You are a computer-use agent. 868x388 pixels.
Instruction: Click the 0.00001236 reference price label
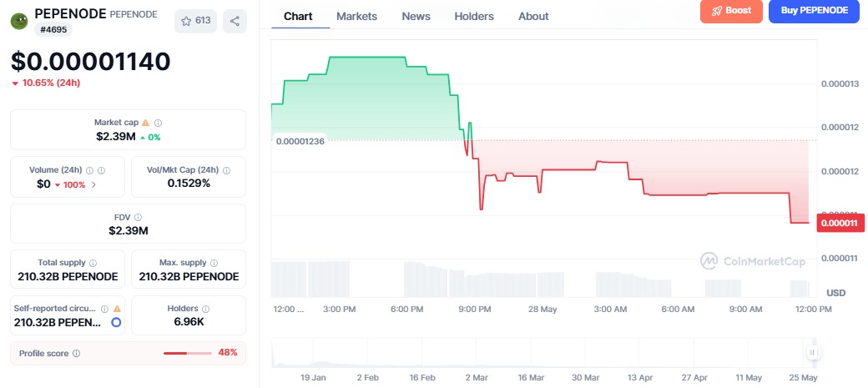pos(300,140)
